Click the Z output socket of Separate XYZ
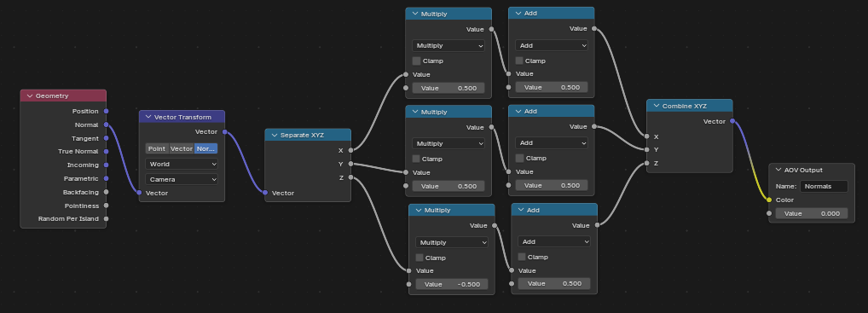 coord(350,177)
